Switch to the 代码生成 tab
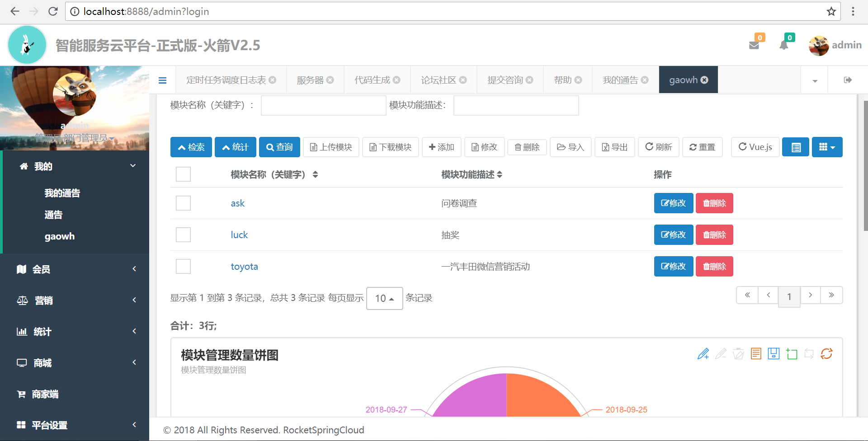Screen dimensions: 868x441 (x=372, y=80)
